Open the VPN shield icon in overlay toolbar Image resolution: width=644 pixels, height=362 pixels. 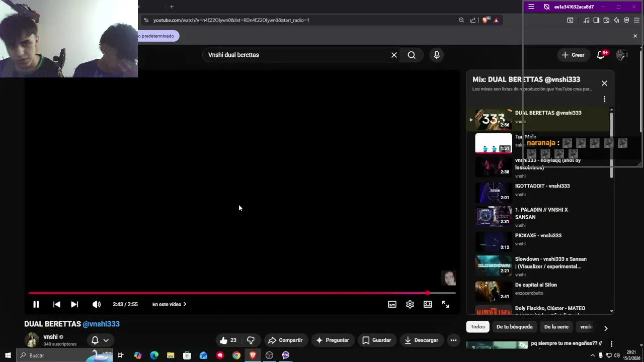626,20
